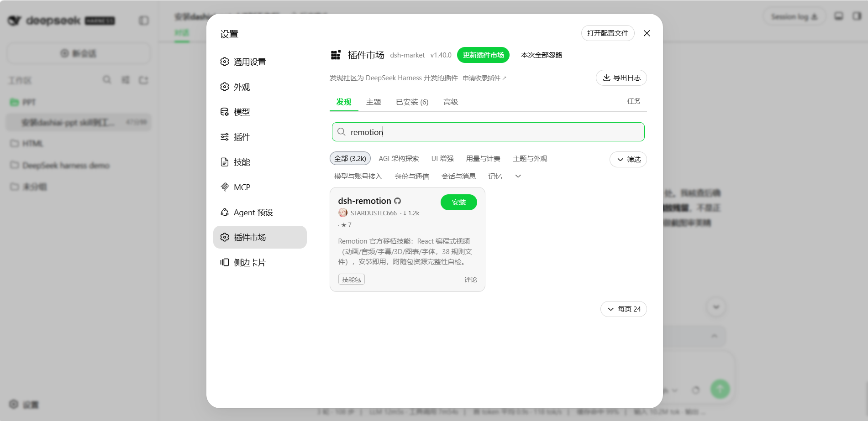Image resolution: width=868 pixels, height=421 pixels.
Task: Open General Settings (通用设置) section
Action: tap(260, 62)
